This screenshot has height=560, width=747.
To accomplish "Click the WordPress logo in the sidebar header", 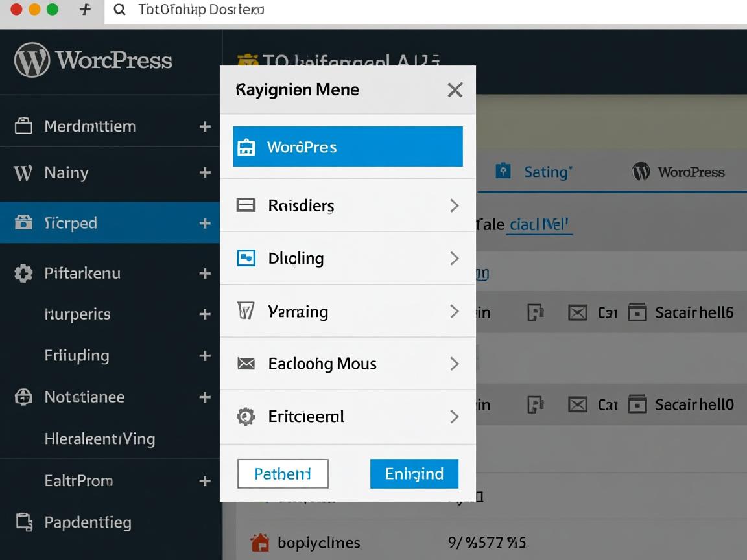I will click(32, 60).
